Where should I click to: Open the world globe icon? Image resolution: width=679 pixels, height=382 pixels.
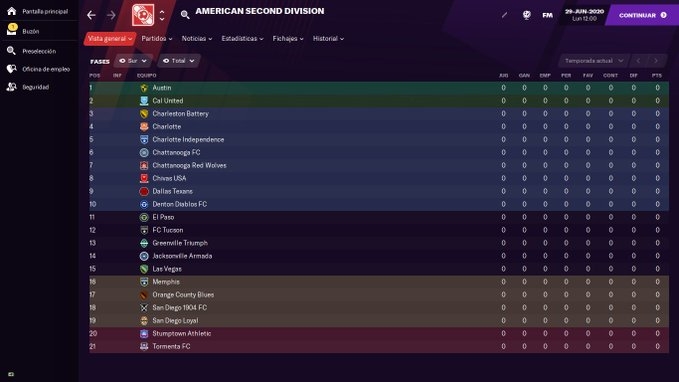527,15
